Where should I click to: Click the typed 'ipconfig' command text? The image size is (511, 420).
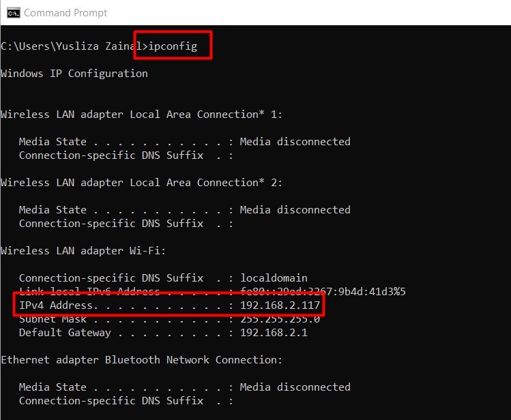tap(173, 46)
